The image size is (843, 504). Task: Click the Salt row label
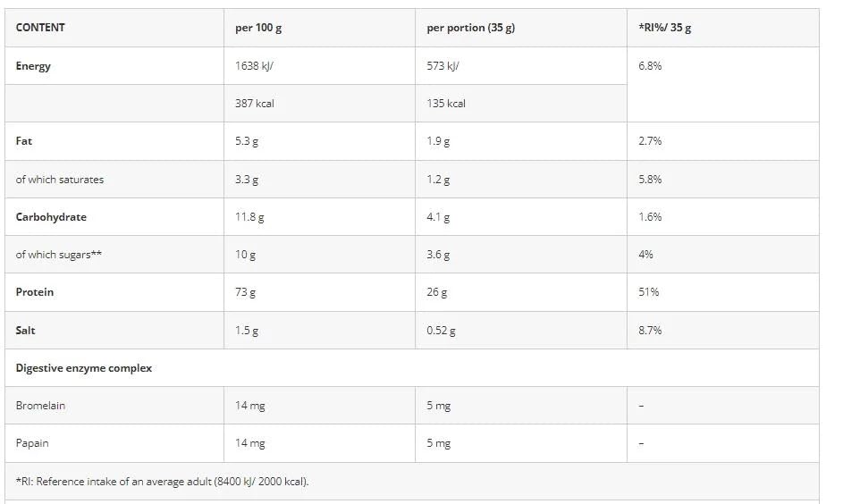point(26,331)
